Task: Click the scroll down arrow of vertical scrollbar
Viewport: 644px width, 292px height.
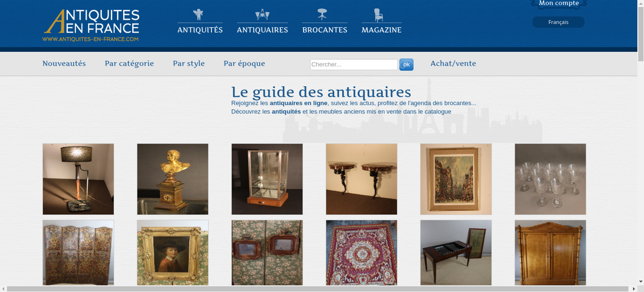Action: tap(641, 281)
